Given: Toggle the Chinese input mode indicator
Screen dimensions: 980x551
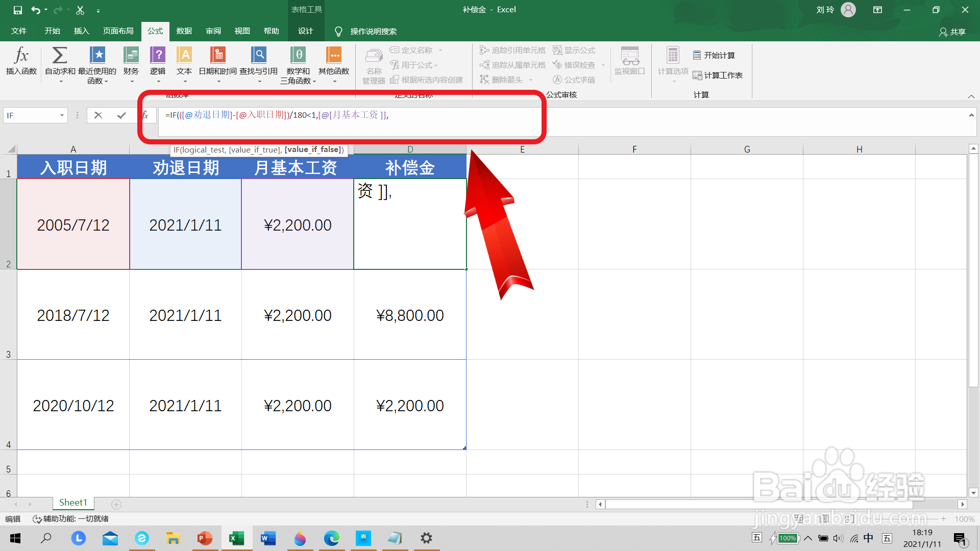Looking at the screenshot, I should [x=868, y=538].
